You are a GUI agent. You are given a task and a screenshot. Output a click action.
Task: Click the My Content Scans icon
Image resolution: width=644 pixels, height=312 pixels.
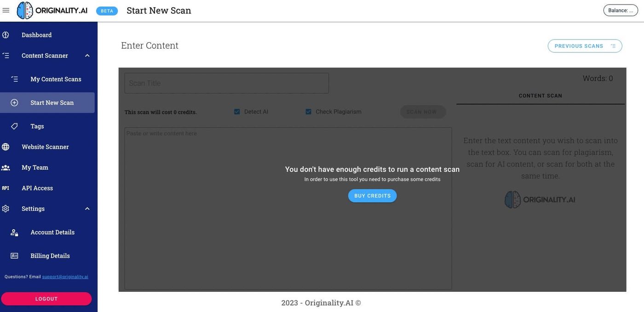click(14, 79)
